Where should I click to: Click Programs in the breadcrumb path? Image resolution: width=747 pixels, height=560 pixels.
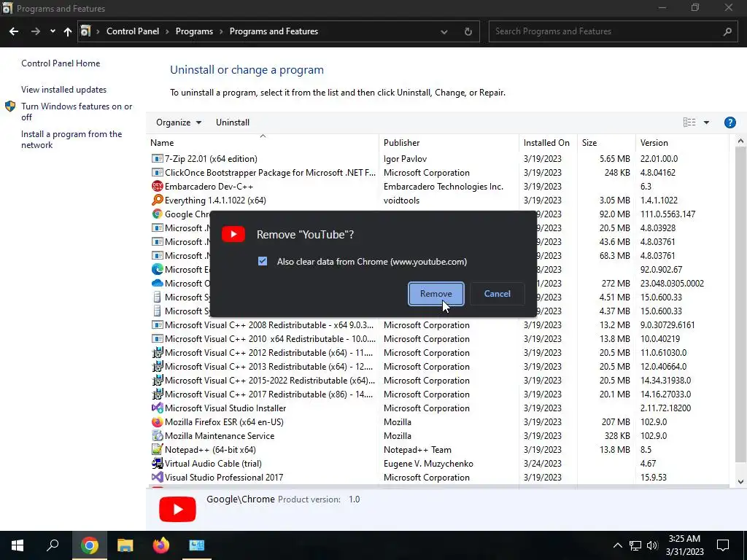pyautogui.click(x=194, y=31)
